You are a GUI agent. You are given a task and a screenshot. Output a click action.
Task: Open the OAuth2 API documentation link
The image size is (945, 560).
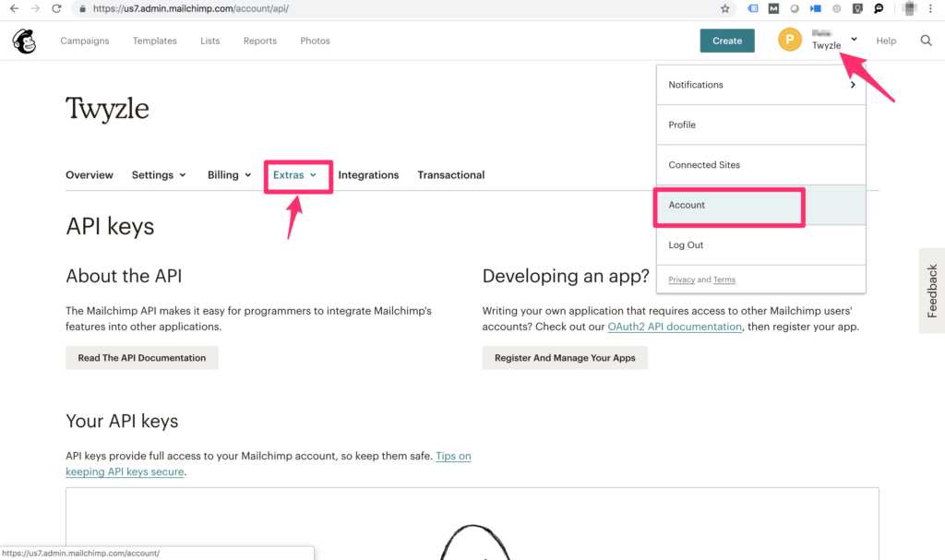point(674,327)
